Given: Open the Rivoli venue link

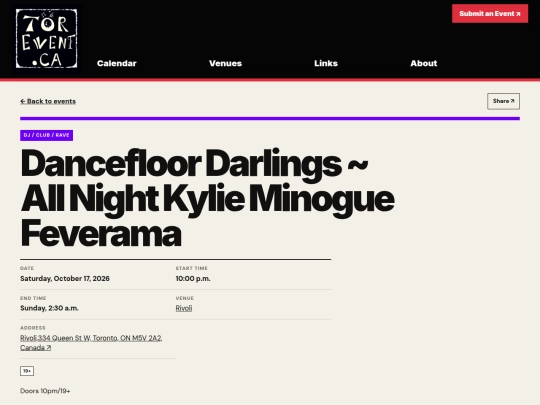Looking at the screenshot, I should [184, 308].
